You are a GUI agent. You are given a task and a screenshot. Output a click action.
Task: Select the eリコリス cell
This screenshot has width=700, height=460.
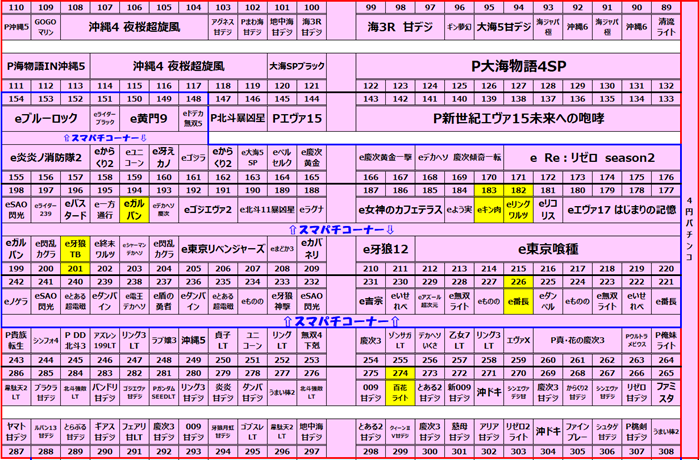pyautogui.click(x=548, y=209)
